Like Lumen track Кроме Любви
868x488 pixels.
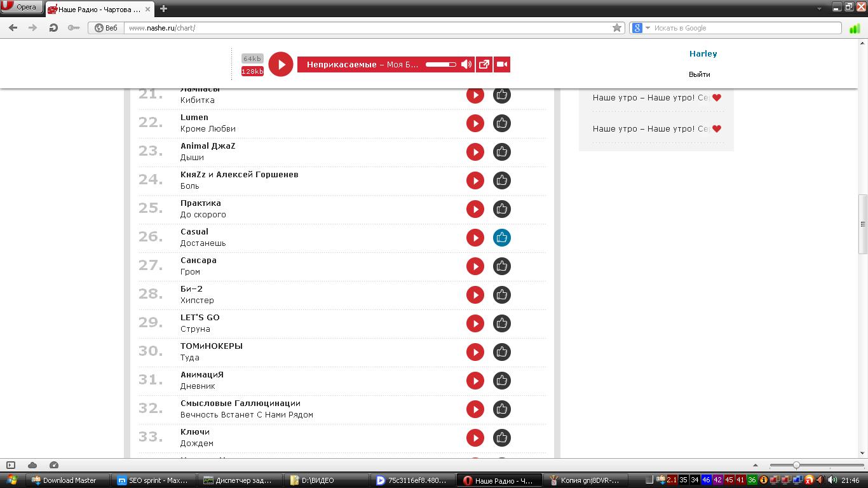click(502, 123)
